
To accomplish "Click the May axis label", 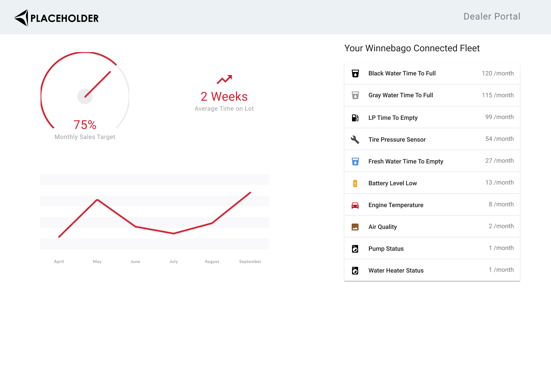I will tap(97, 261).
